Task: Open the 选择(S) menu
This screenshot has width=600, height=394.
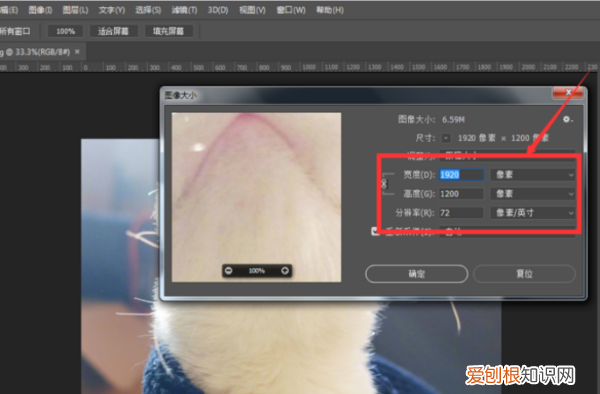Action: click(148, 10)
